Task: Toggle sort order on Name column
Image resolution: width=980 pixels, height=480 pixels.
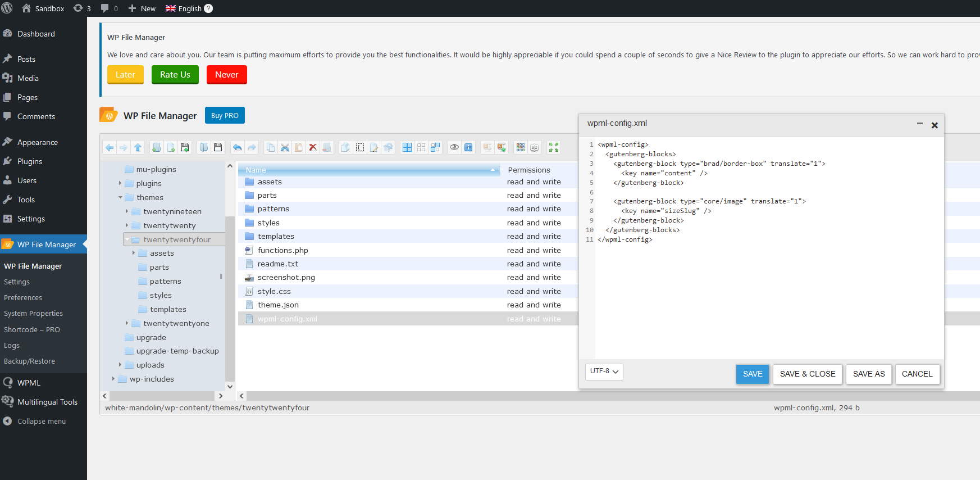Action: click(370, 170)
